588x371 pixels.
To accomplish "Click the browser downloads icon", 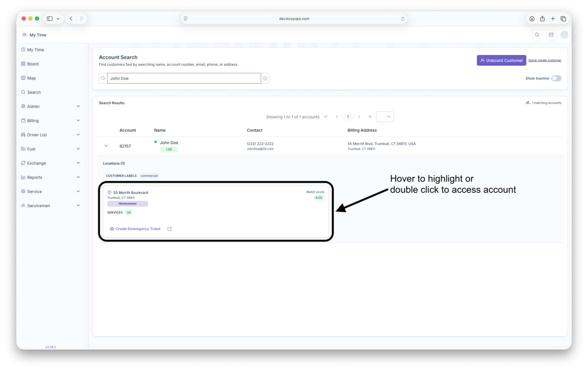I will point(532,19).
